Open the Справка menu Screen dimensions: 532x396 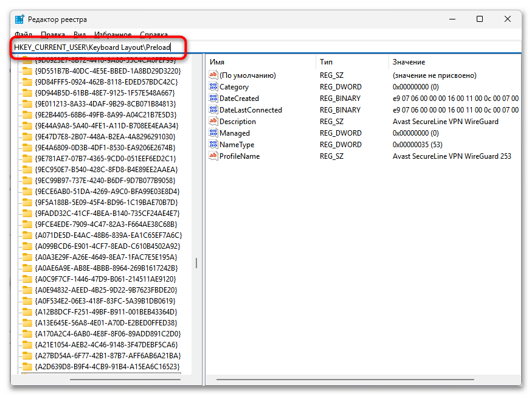pyautogui.click(x=154, y=34)
